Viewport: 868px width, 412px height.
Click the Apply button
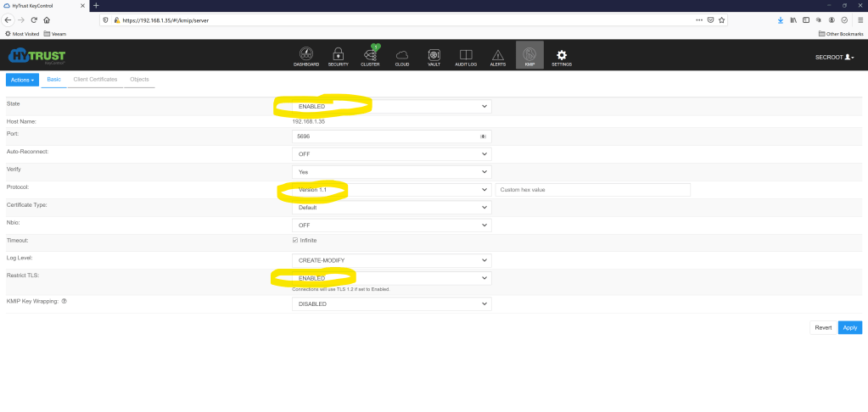849,327
